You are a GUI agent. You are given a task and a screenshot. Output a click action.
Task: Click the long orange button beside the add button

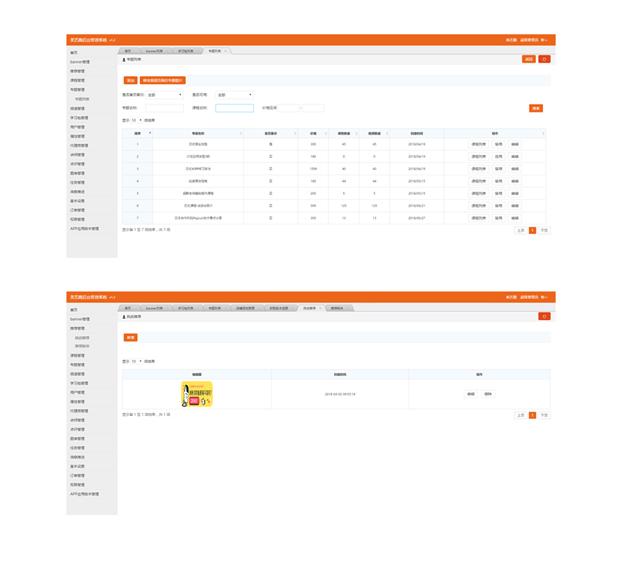(x=163, y=81)
